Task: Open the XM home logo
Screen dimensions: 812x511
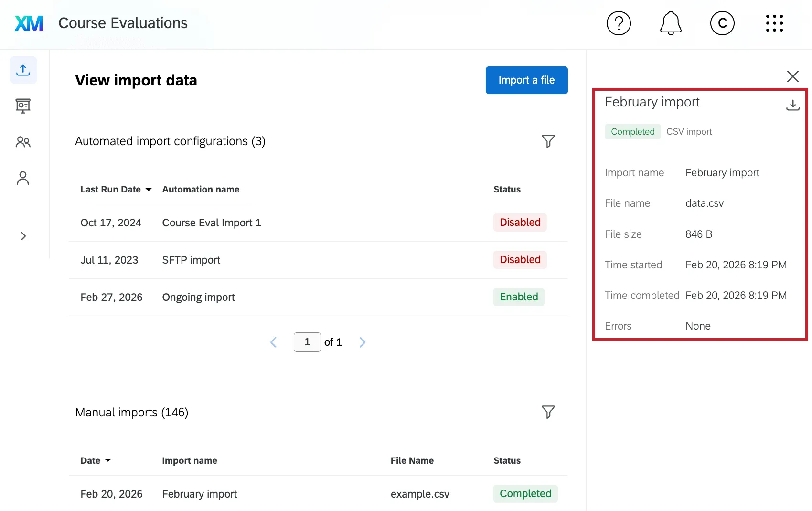Action: point(28,23)
